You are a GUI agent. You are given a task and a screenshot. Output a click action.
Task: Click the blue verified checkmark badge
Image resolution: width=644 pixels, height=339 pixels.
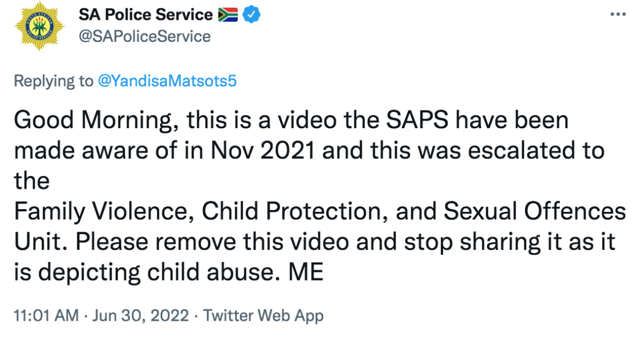coord(251,15)
